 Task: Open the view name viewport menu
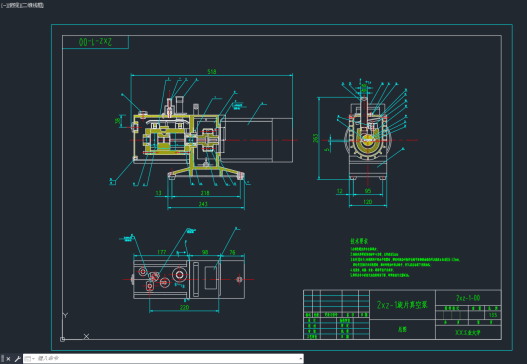click(x=11, y=5)
